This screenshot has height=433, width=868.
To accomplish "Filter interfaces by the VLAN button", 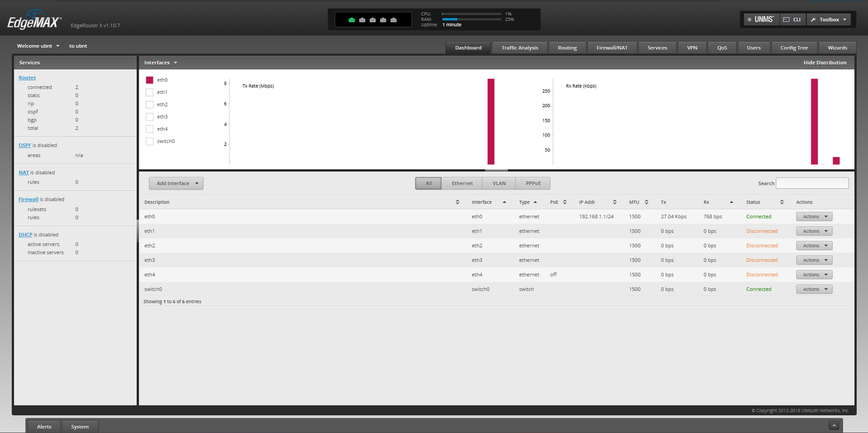I will click(x=499, y=184).
